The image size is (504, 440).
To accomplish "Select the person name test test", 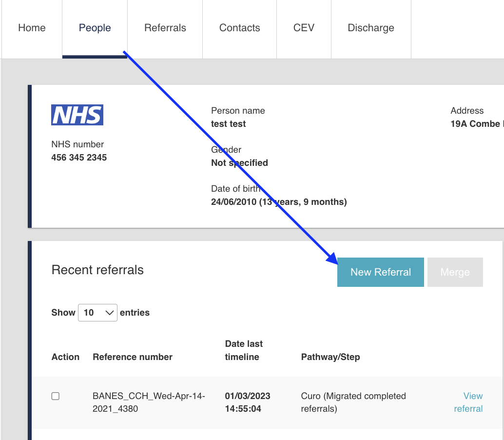I will coord(228,124).
